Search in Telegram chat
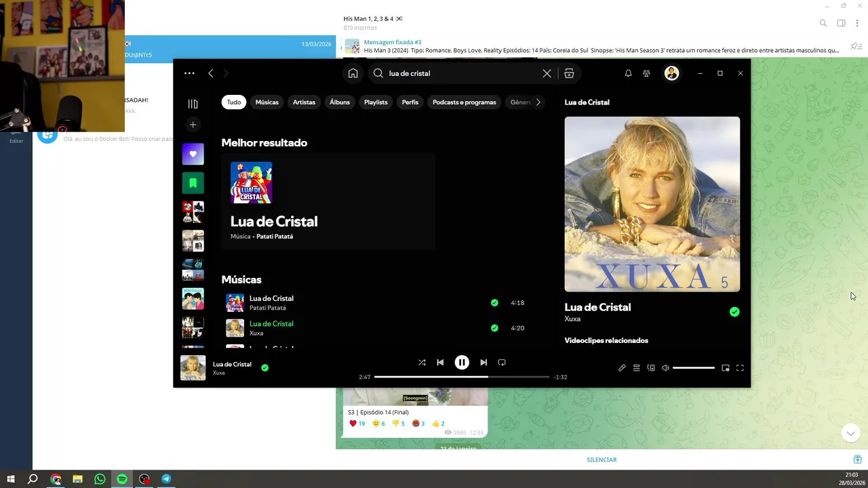This screenshot has width=868, height=488. [x=823, y=23]
